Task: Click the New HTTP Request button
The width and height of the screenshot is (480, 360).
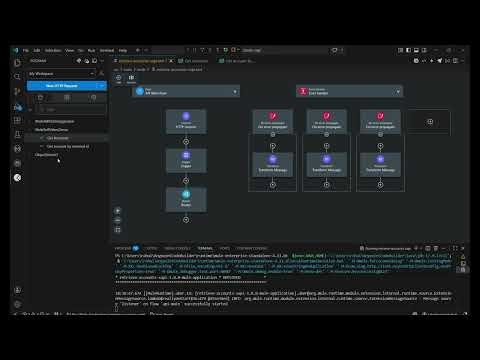Action: point(63,86)
